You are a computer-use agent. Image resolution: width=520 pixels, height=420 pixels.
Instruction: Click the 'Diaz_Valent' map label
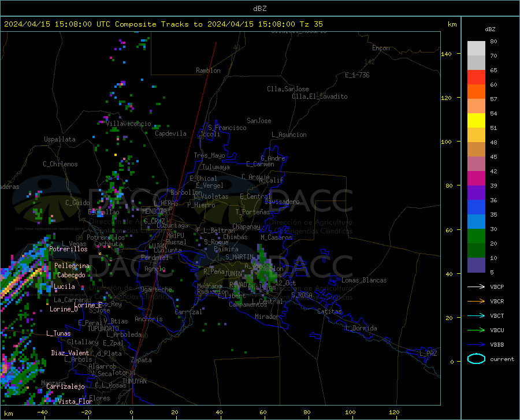[70, 353]
